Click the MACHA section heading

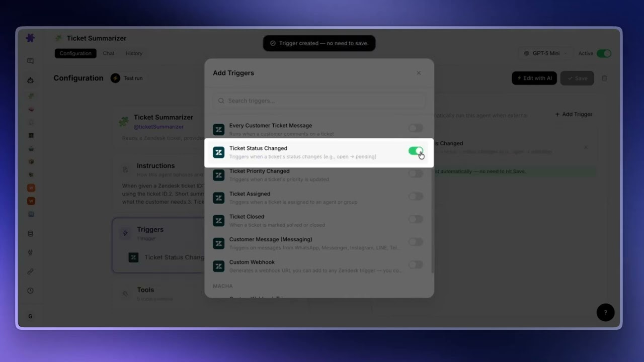223,286
